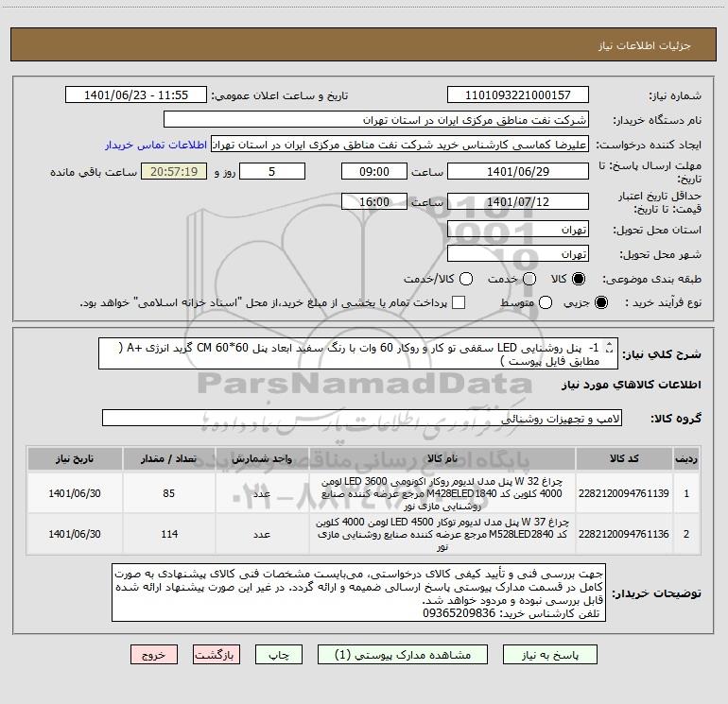Click product code 2282120094761136

click(x=624, y=534)
